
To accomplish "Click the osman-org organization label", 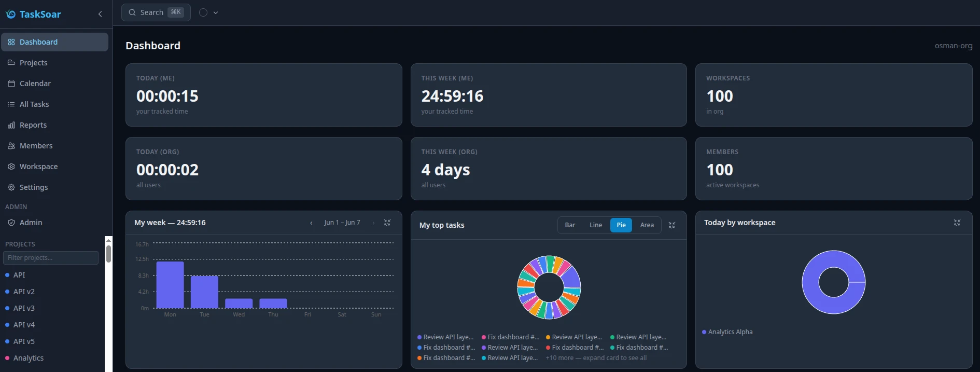I will click(954, 46).
